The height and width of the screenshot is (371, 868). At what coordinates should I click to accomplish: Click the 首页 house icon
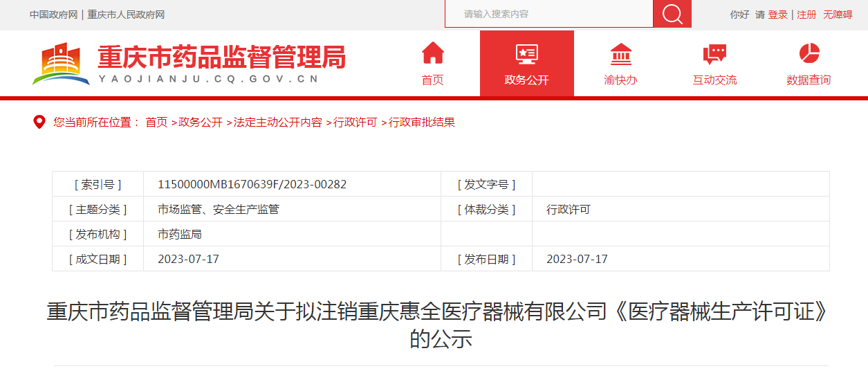(x=433, y=53)
